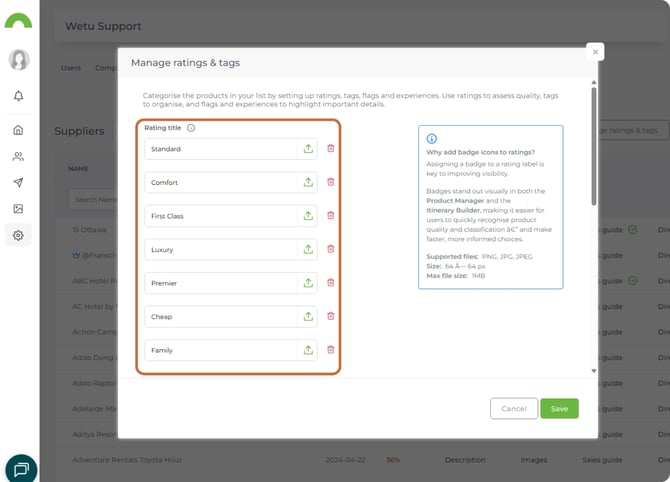Delete the Premier rating
Screen dimensions: 670x482
(331, 282)
